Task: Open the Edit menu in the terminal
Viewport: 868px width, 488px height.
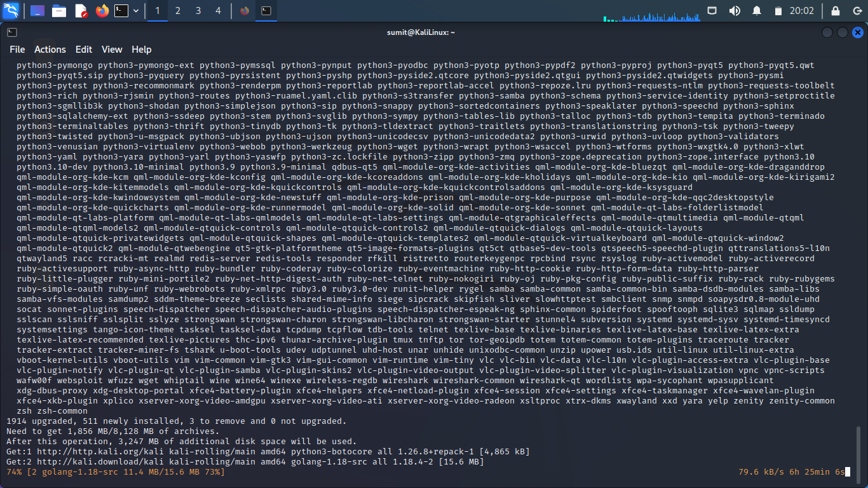Action: click(84, 50)
